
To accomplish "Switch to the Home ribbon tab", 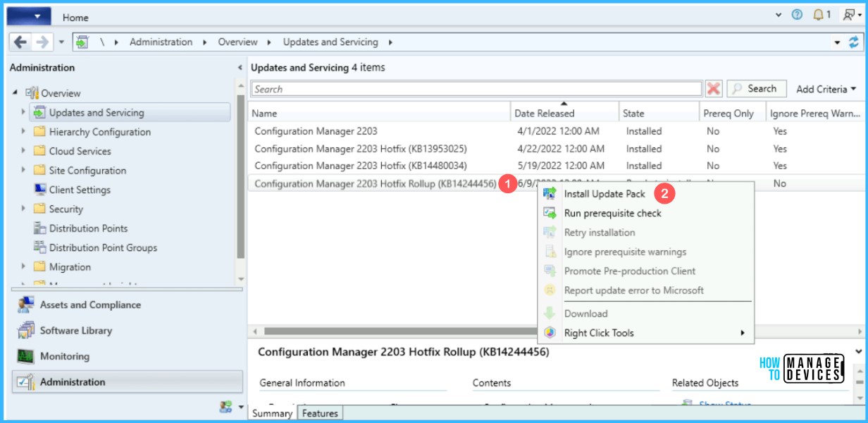I will click(75, 16).
